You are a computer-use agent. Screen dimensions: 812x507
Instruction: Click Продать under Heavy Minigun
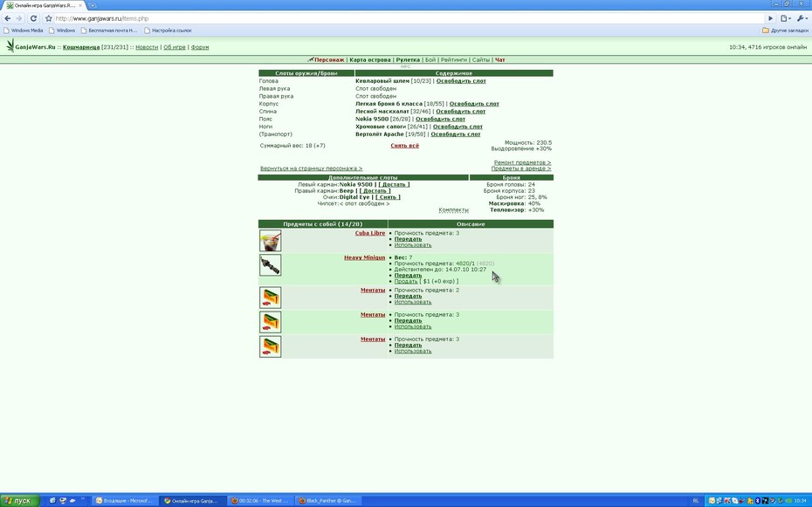[406, 282]
